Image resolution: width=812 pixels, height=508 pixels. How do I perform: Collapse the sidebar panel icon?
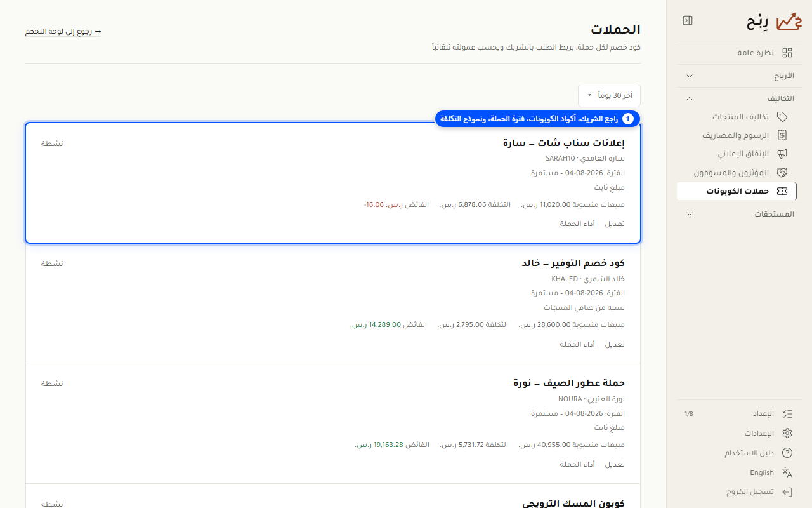coord(688,20)
